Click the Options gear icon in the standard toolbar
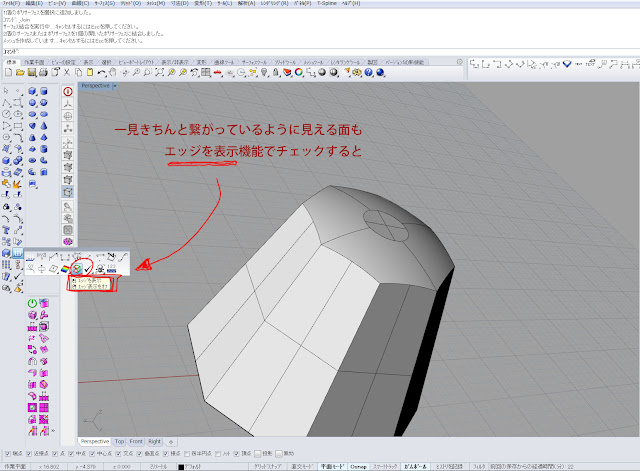 [x=357, y=73]
